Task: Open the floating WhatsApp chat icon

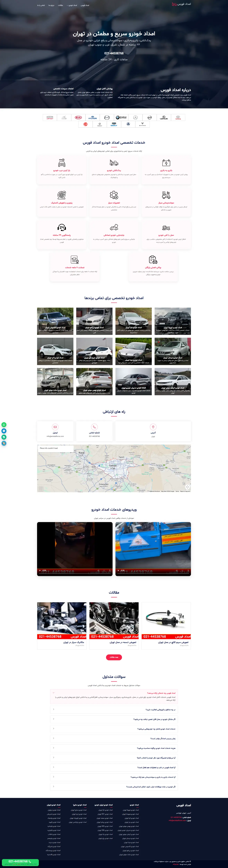Action: pyautogui.click(x=4, y=425)
